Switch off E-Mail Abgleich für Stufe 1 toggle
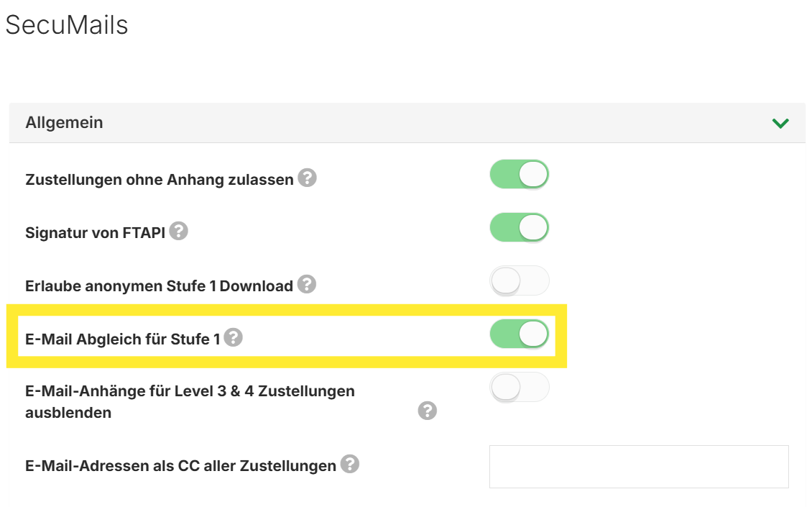 click(x=519, y=334)
